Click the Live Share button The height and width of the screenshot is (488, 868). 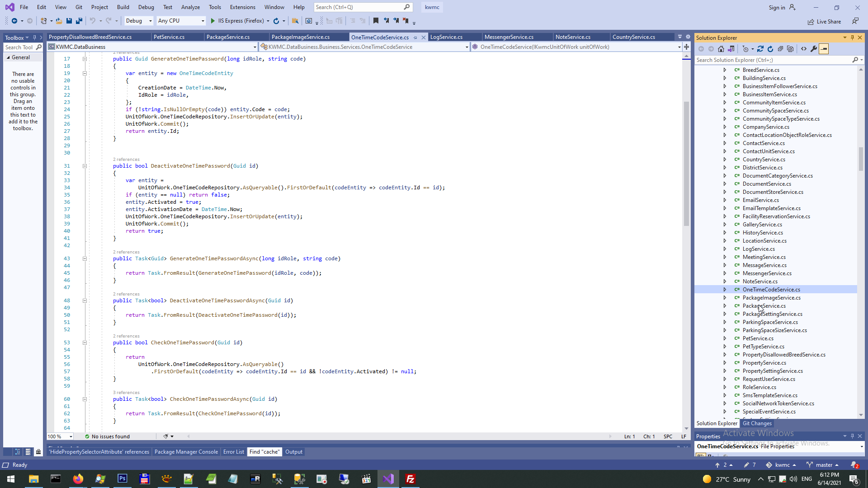point(825,21)
